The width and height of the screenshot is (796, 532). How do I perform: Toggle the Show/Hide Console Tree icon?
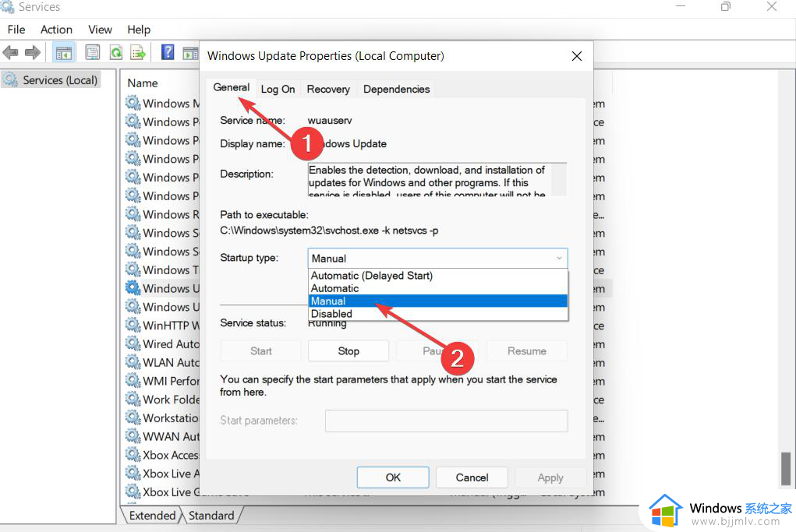click(63, 52)
